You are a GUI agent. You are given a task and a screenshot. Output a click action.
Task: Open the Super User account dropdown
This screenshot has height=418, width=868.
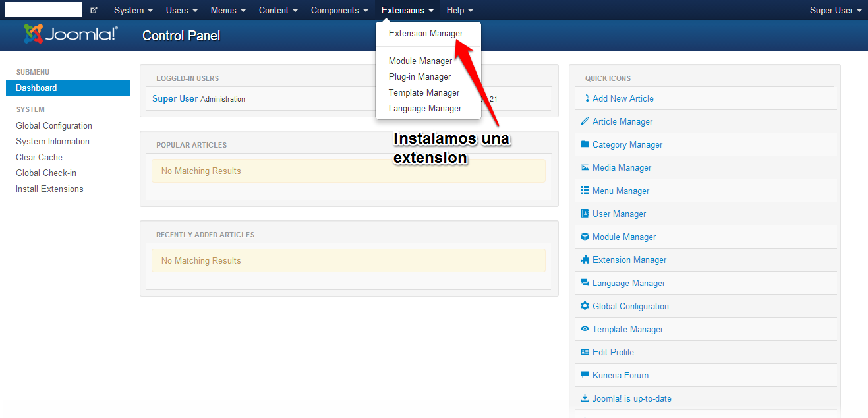click(835, 10)
